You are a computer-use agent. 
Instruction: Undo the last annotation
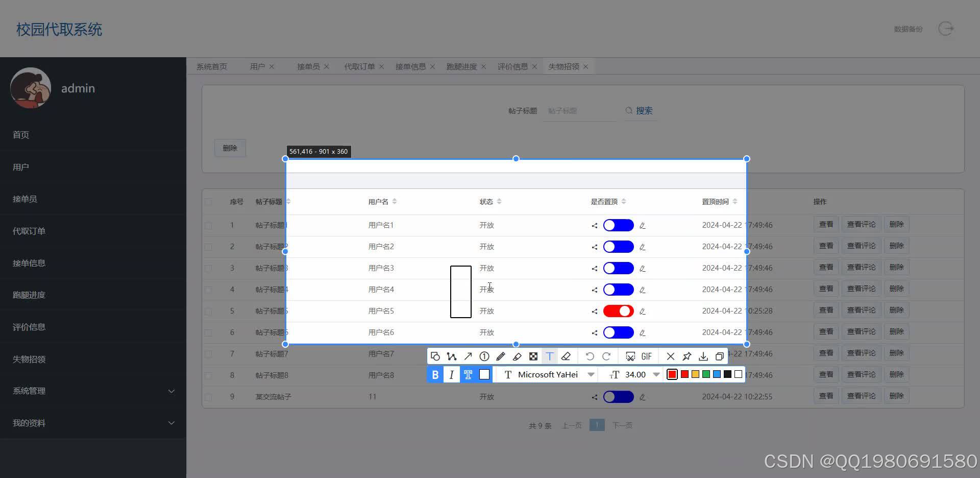click(x=590, y=356)
